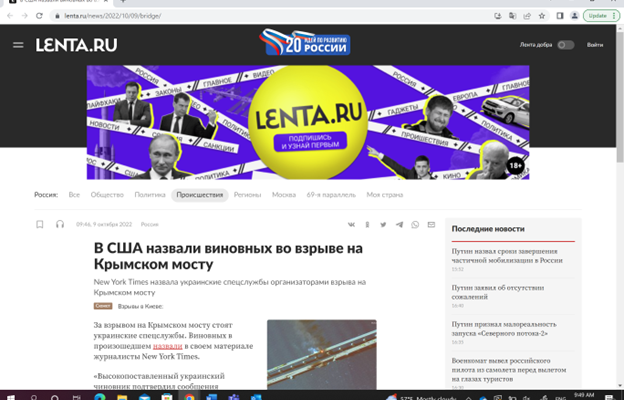Open news 'Военкомат вывел российского пилота из самолета'
This screenshot has height=400, width=624.
tap(509, 370)
